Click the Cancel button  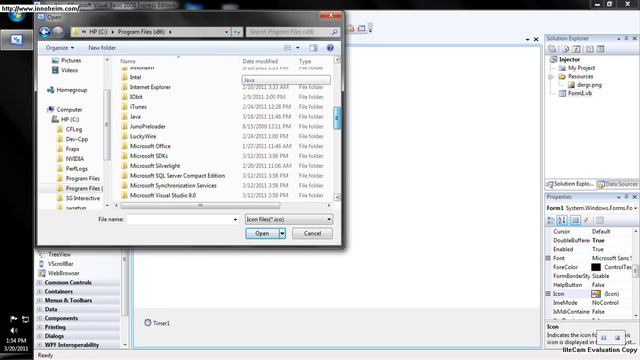[x=312, y=233]
